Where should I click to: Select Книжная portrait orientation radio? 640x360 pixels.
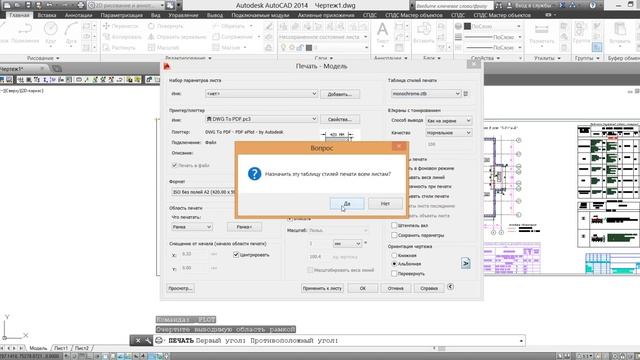pos(394,256)
